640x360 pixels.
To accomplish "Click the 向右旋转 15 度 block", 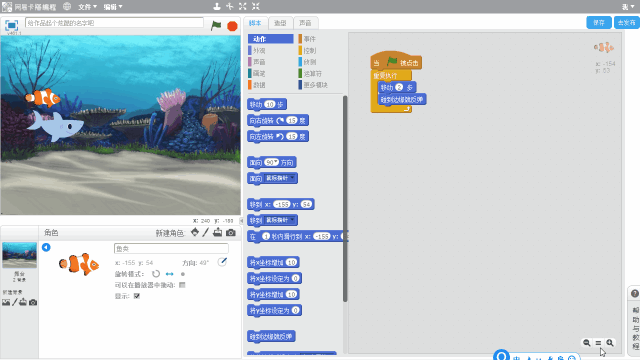I will coord(278,121).
